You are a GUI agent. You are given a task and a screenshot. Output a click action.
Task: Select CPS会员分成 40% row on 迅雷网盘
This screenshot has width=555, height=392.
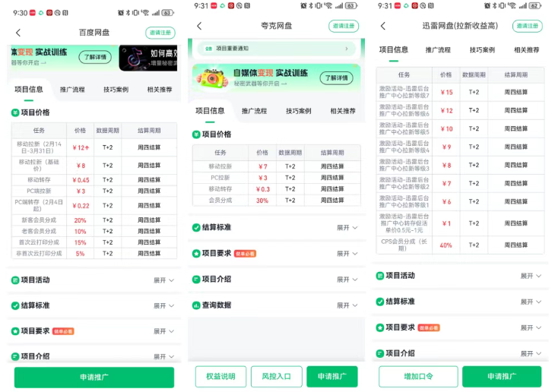pyautogui.click(x=460, y=245)
